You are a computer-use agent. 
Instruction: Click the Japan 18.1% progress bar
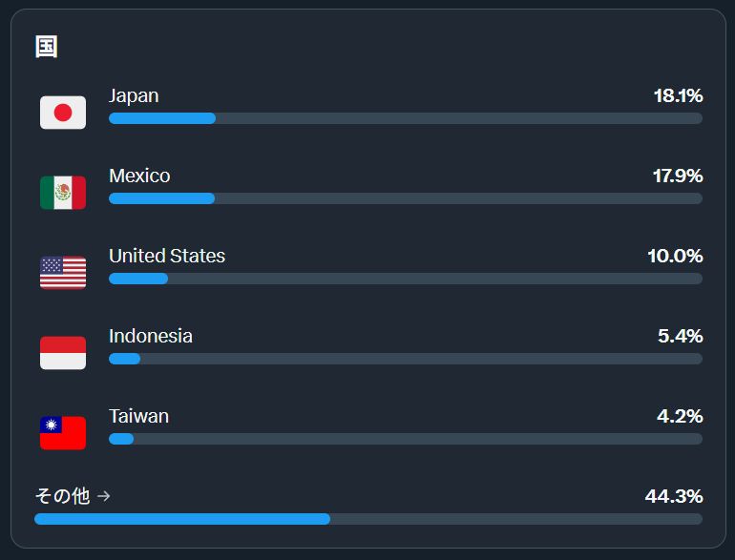(406, 118)
